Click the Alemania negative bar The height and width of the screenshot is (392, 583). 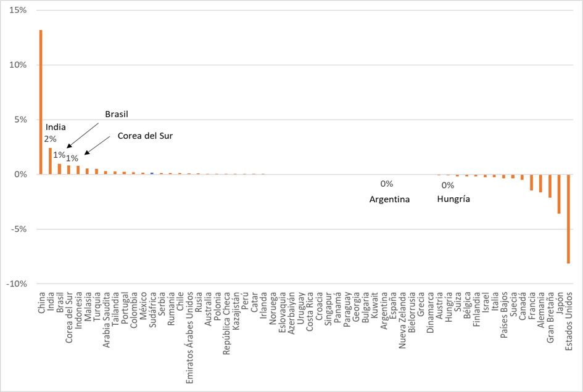(x=540, y=184)
